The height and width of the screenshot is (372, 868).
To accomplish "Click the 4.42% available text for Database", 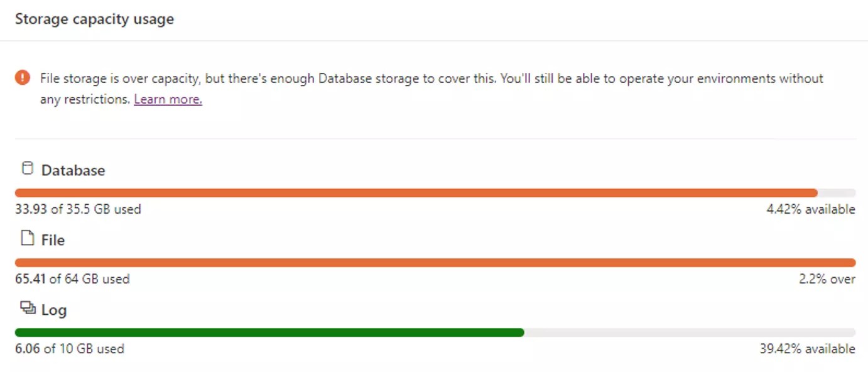I will tap(811, 209).
